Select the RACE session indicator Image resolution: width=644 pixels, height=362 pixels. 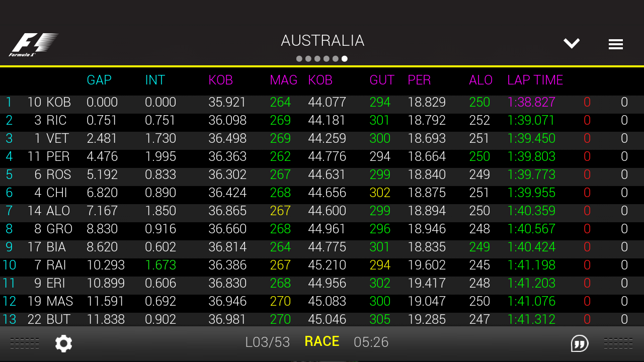(x=321, y=341)
